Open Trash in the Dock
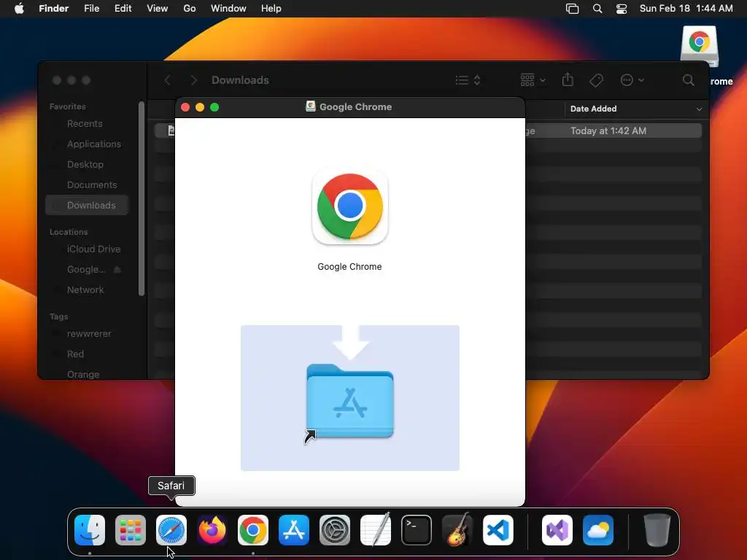This screenshot has height=560, width=747. point(657,530)
